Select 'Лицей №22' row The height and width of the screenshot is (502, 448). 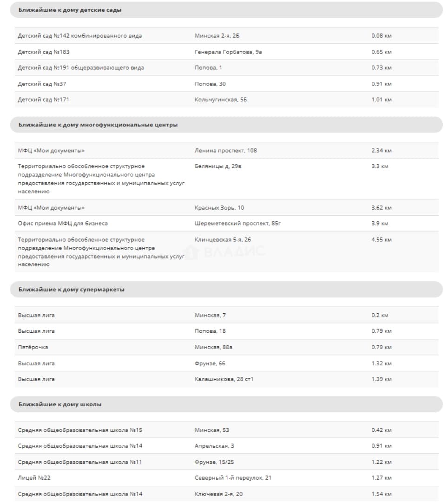click(x=227, y=478)
